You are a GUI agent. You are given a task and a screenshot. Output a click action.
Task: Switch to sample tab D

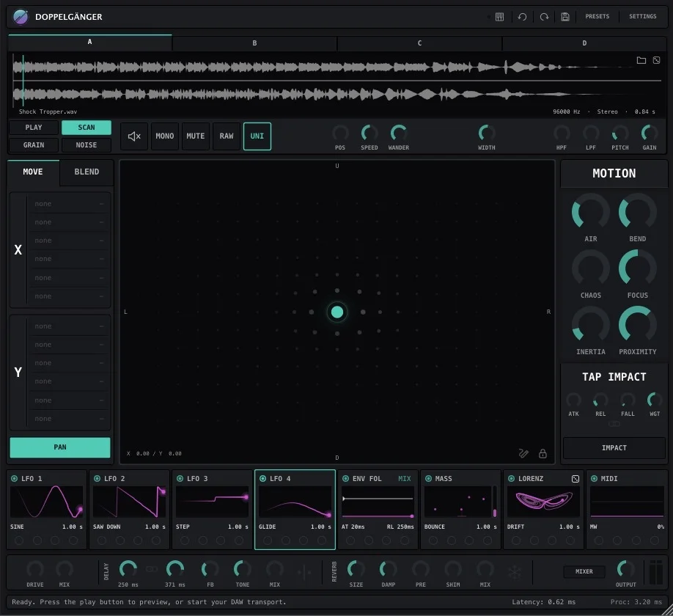tap(584, 43)
